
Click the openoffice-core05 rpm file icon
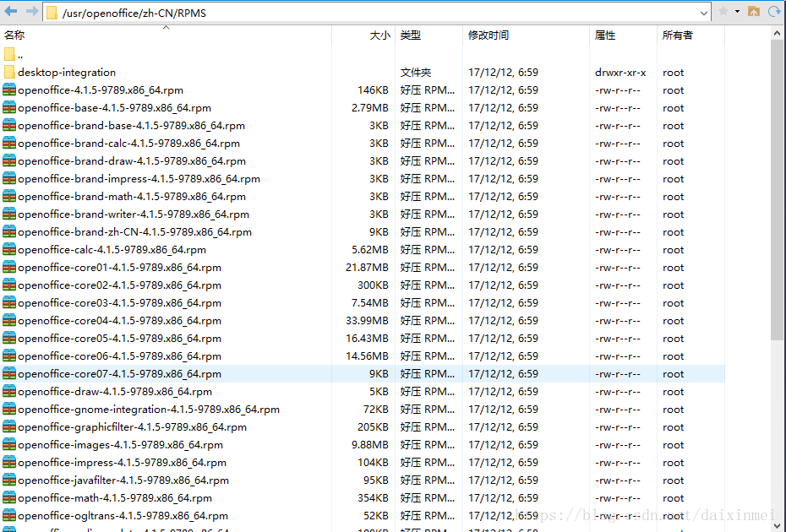click(x=9, y=338)
